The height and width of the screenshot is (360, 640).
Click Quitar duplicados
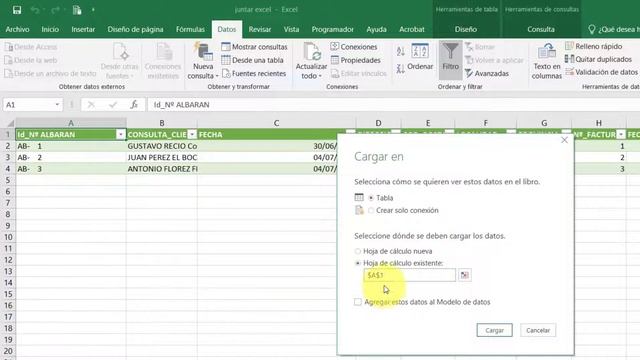click(x=598, y=60)
